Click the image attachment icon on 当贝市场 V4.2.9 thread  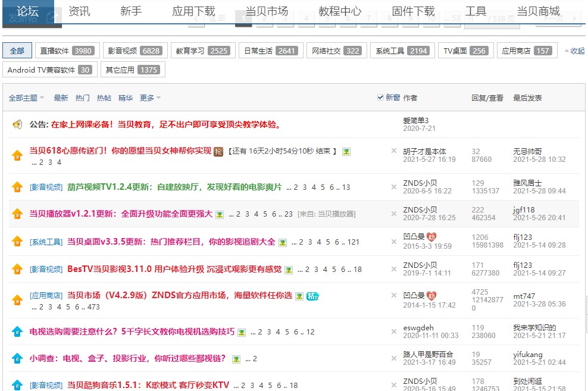coord(299,296)
